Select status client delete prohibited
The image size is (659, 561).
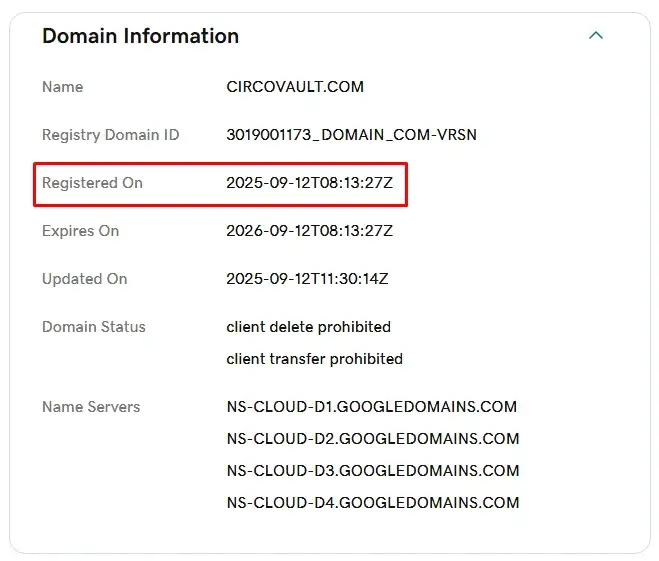coord(308,327)
